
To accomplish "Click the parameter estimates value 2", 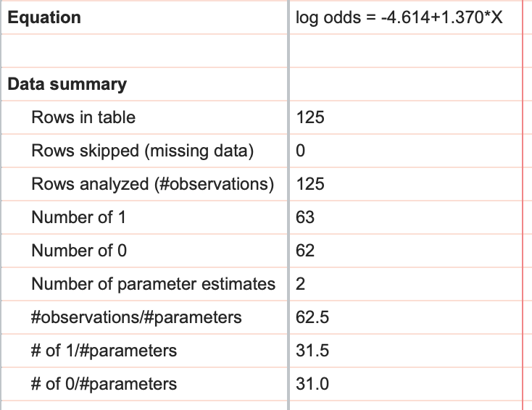I will (302, 284).
